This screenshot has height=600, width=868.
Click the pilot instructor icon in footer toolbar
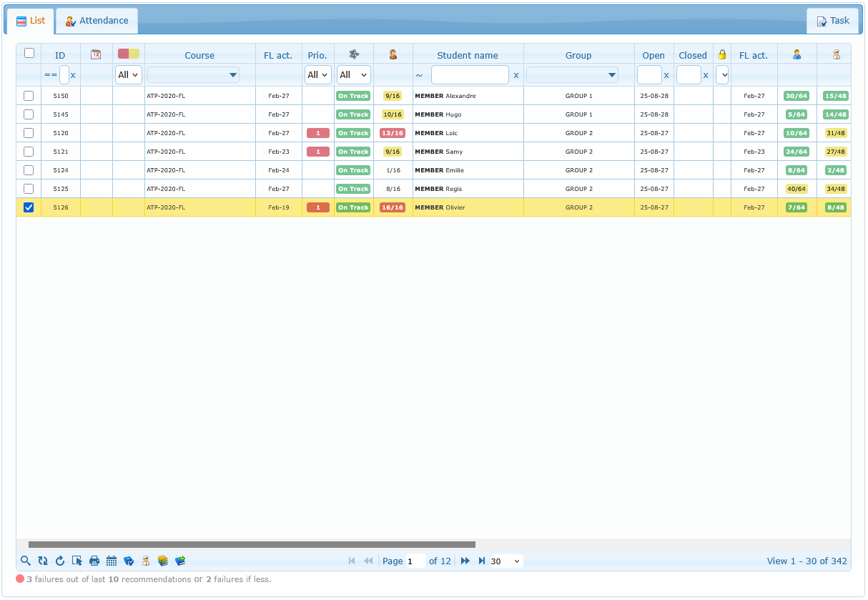pos(146,561)
